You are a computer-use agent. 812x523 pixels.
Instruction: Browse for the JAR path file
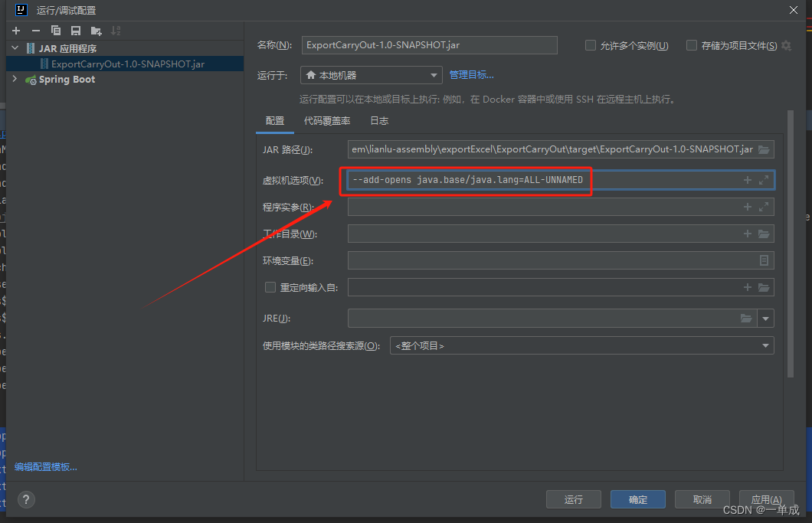coord(764,149)
